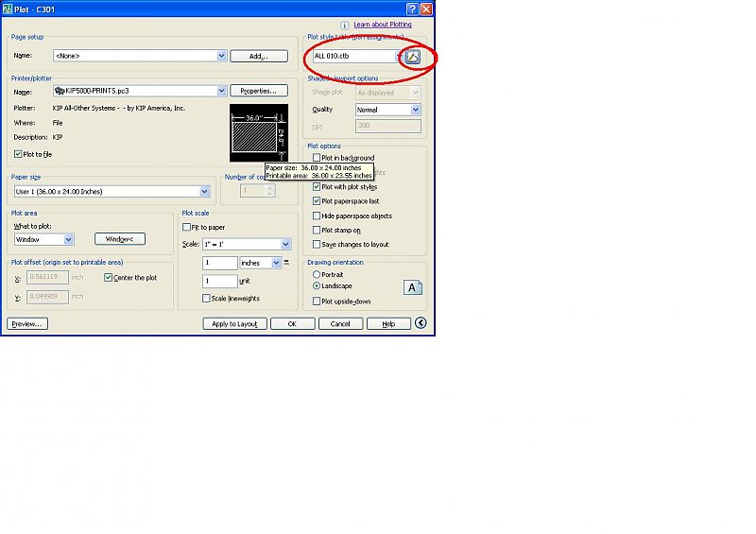Click the collapse dialog arrow icon
Screen dimensions: 756x534
tap(421, 322)
